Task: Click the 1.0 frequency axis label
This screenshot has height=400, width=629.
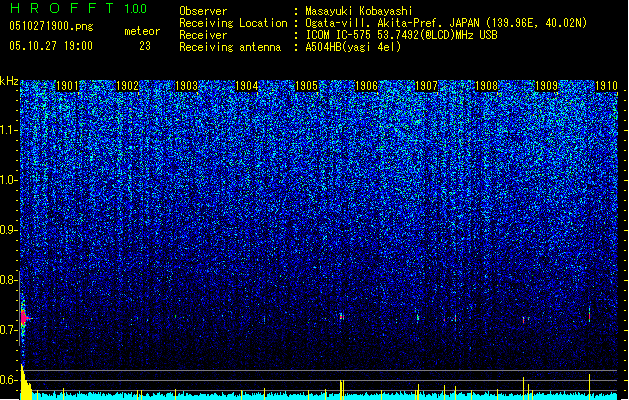Action: click(x=9, y=181)
